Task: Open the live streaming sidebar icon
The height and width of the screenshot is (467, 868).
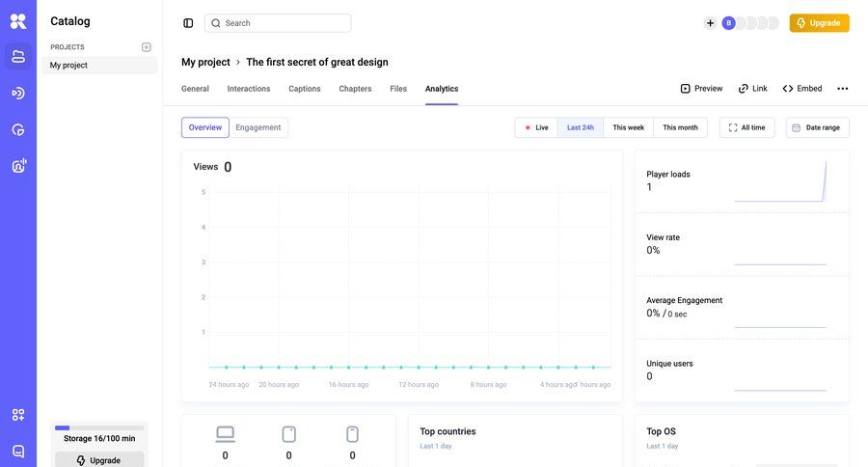Action: pos(18,93)
